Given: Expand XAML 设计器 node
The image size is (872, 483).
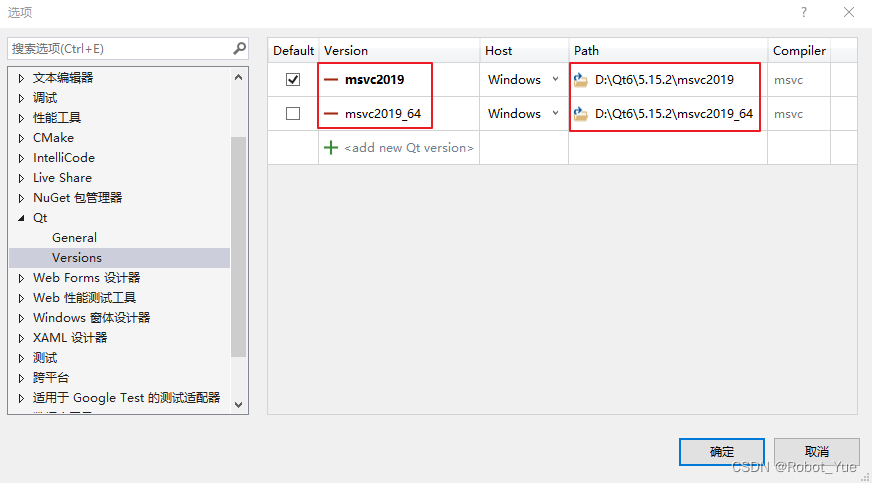Looking at the screenshot, I should coord(21,338).
